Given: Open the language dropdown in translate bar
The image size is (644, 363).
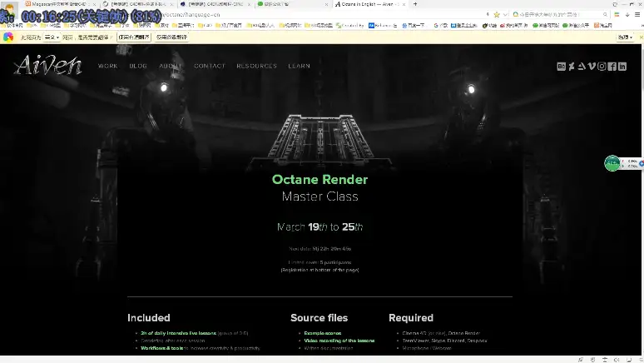Looking at the screenshot, I should (x=52, y=37).
